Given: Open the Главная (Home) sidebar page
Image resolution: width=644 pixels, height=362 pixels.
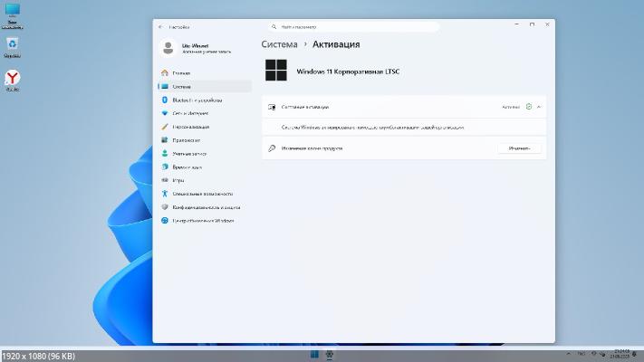Looking at the screenshot, I should pyautogui.click(x=181, y=72).
